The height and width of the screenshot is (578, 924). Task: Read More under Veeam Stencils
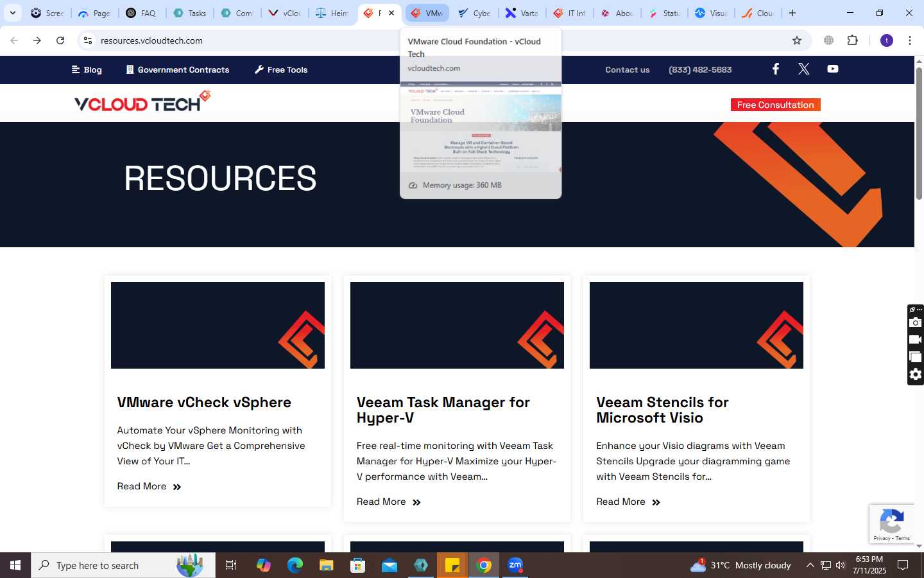click(628, 502)
